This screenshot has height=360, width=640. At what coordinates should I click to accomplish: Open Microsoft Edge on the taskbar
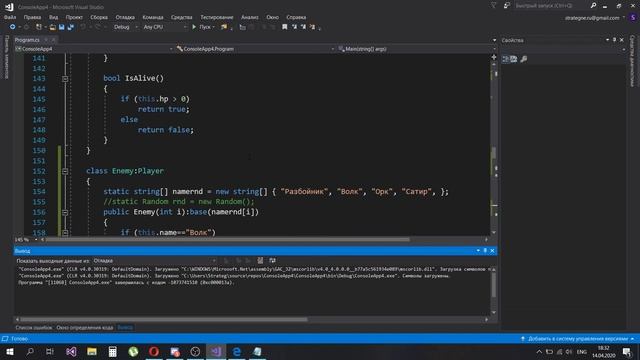coord(237,351)
